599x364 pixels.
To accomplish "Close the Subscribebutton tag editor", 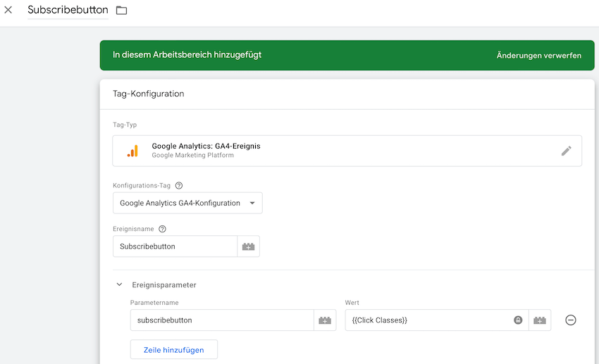I will 8,10.
